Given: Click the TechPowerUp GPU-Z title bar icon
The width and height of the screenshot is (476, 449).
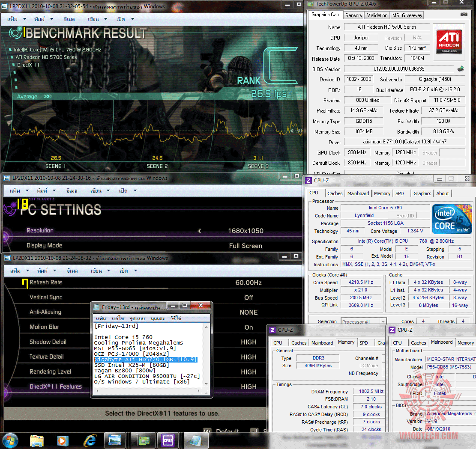Looking at the screenshot, I should (x=310, y=4).
